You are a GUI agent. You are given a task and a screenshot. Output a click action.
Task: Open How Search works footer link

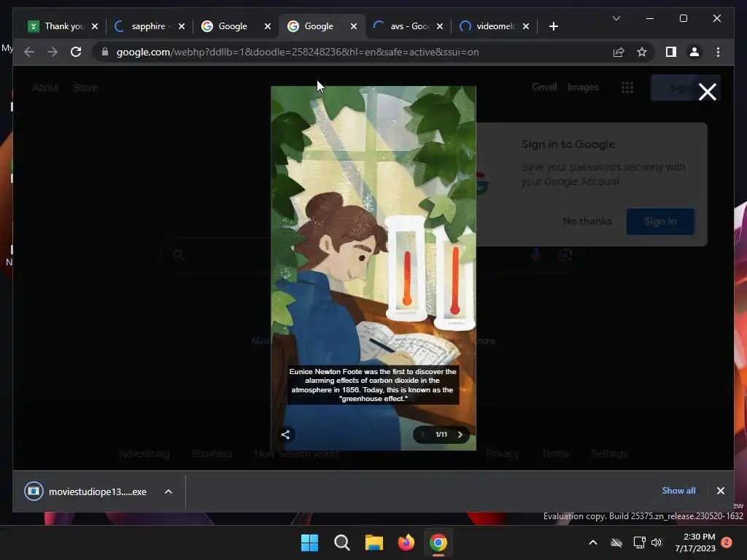point(297,454)
